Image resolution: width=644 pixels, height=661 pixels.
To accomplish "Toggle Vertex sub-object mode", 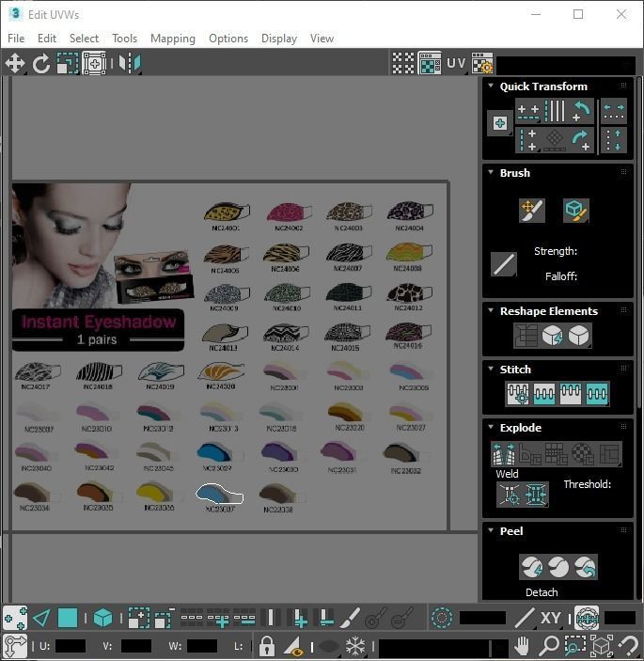I will (x=15, y=619).
